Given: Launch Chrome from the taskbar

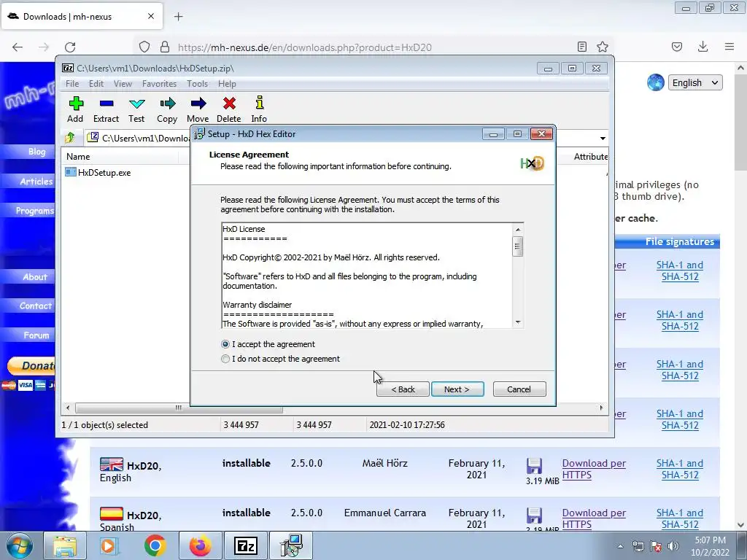Looking at the screenshot, I should click(x=155, y=545).
